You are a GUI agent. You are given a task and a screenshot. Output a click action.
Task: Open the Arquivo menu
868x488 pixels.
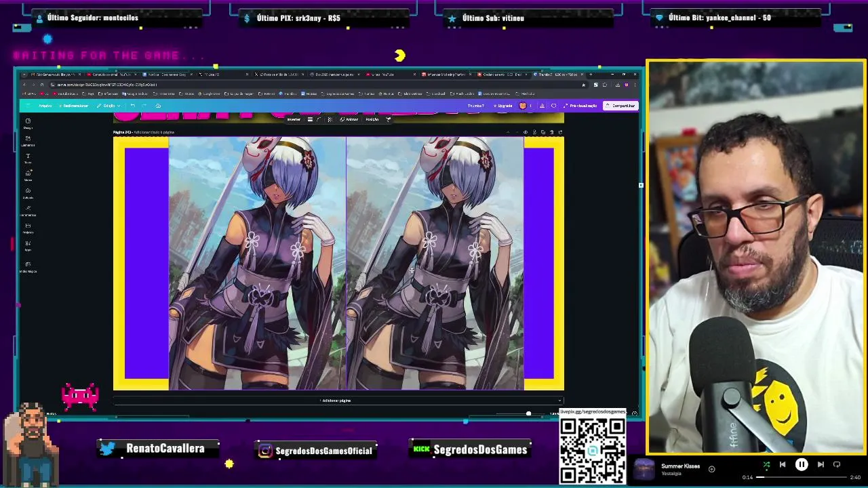click(45, 106)
